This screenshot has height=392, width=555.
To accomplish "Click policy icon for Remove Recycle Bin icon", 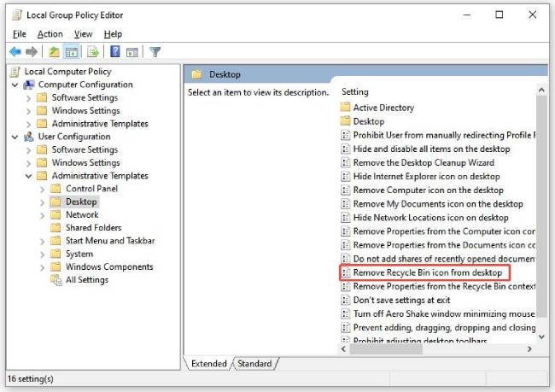I will click(x=345, y=272).
